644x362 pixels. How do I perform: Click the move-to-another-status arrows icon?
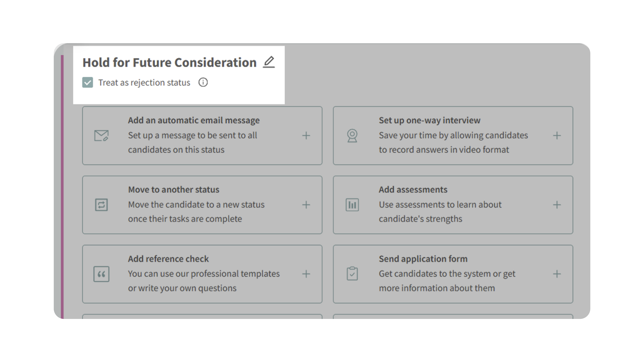(x=101, y=205)
